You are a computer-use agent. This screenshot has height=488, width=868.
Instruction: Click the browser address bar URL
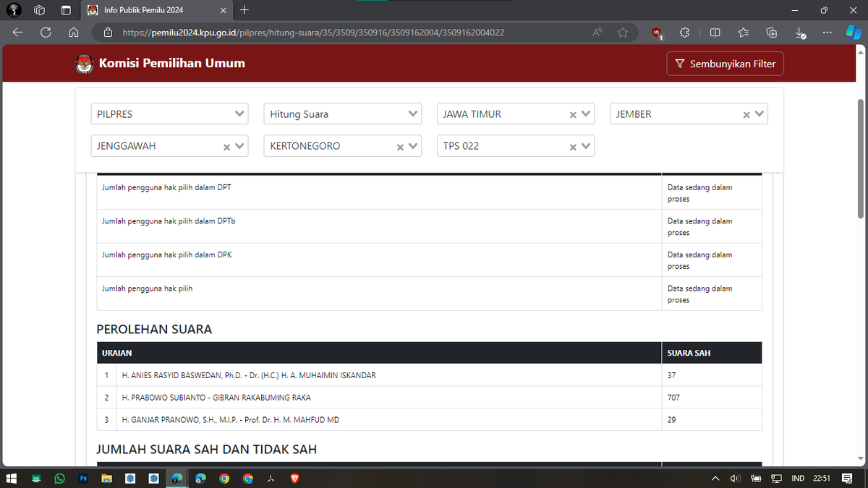click(313, 33)
